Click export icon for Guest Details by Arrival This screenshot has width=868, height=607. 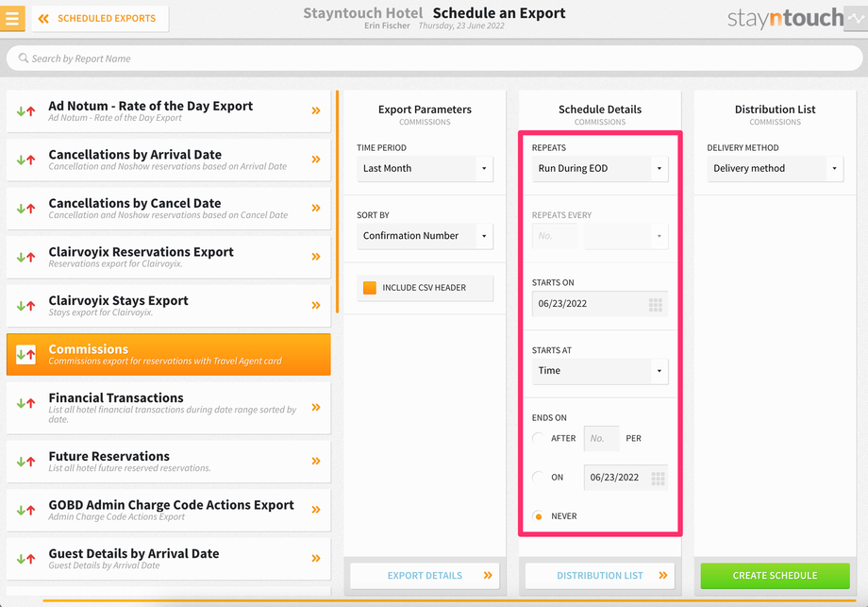[x=25, y=559]
